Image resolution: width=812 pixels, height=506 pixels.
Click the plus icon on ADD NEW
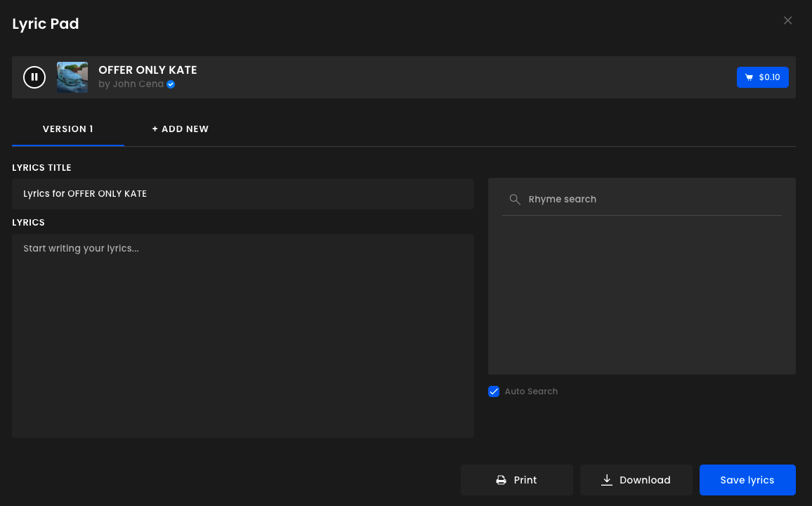click(156, 129)
